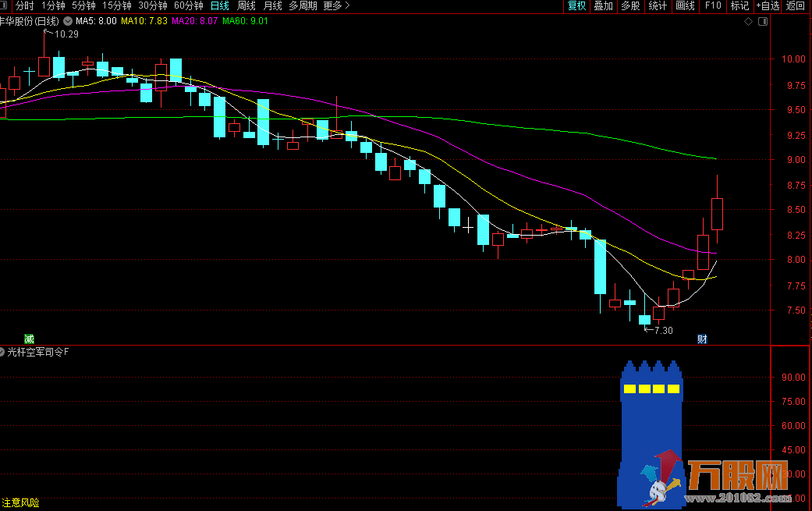Screen dimensions: 812x511
Task: Switch to 周线 weekly chart
Action: pyautogui.click(x=246, y=5)
